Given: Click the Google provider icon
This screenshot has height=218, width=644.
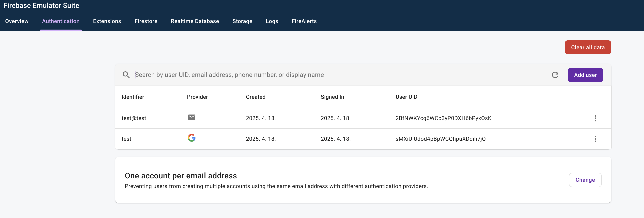Looking at the screenshot, I should (x=192, y=138).
